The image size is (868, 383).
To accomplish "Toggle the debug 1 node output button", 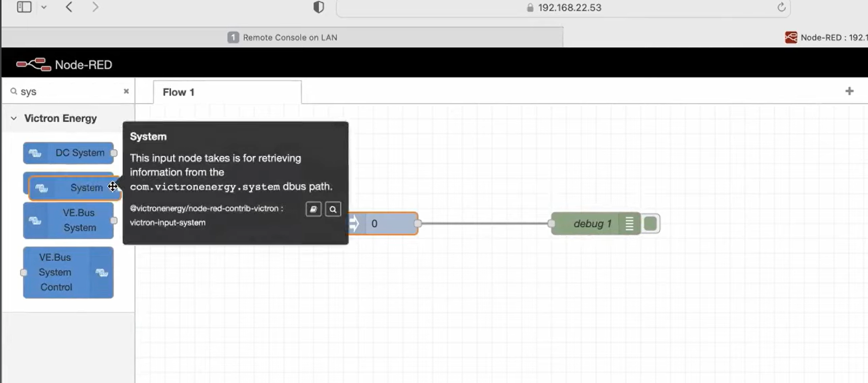I will 650,223.
